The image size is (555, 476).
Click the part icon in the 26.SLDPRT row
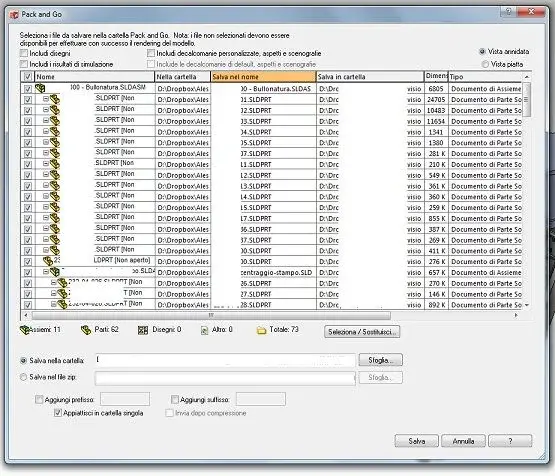tap(62, 283)
